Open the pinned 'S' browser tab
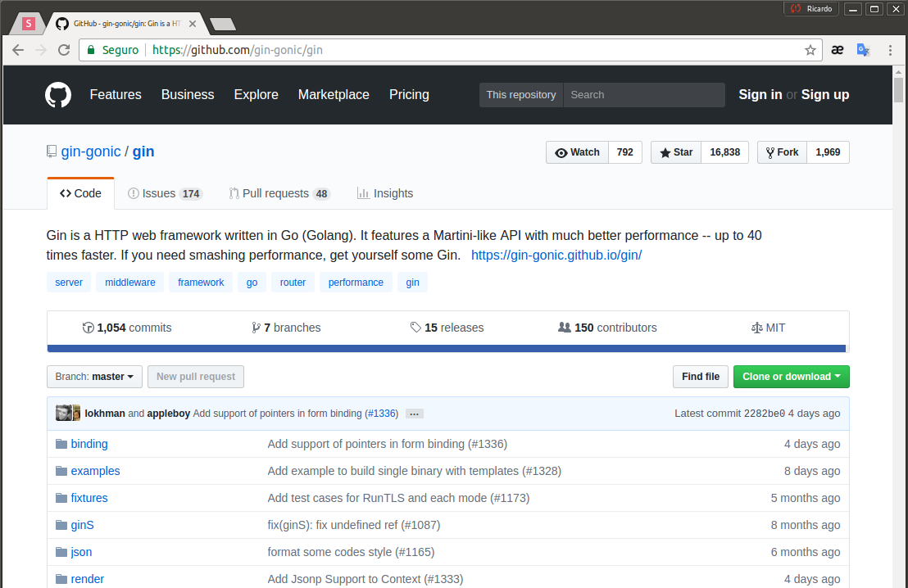Screen dimensions: 908x588 (x=29, y=24)
